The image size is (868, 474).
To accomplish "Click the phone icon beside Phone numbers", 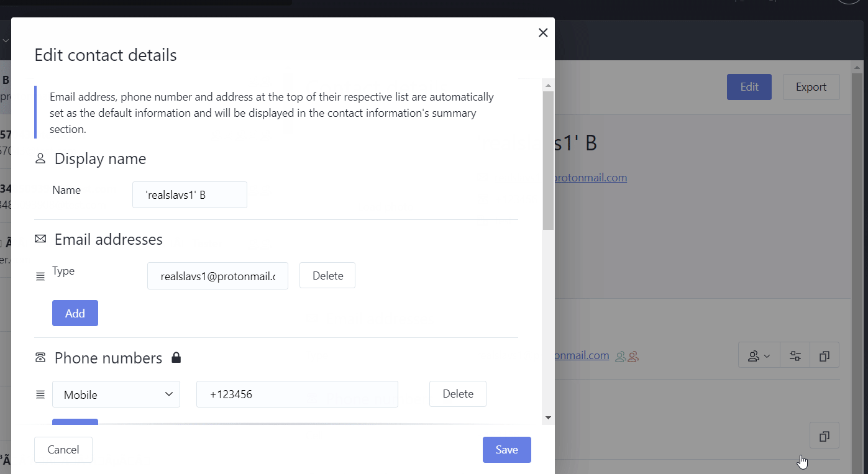I will click(x=40, y=357).
